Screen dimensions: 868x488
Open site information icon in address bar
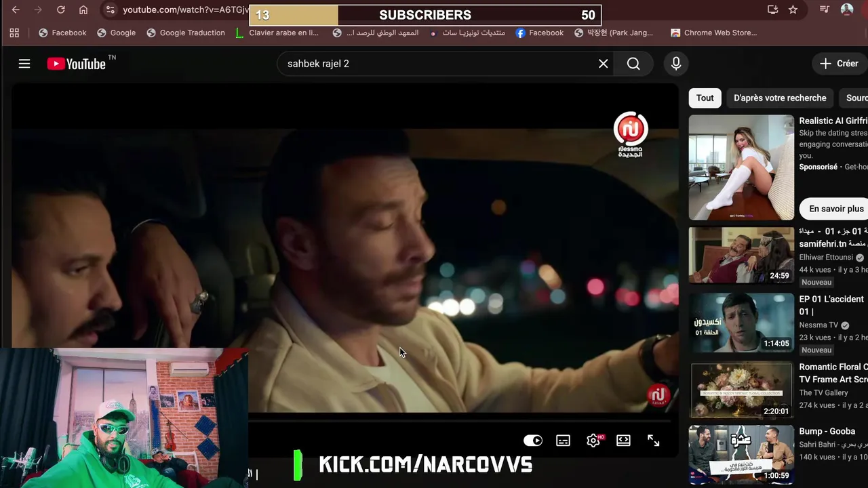coord(110,9)
